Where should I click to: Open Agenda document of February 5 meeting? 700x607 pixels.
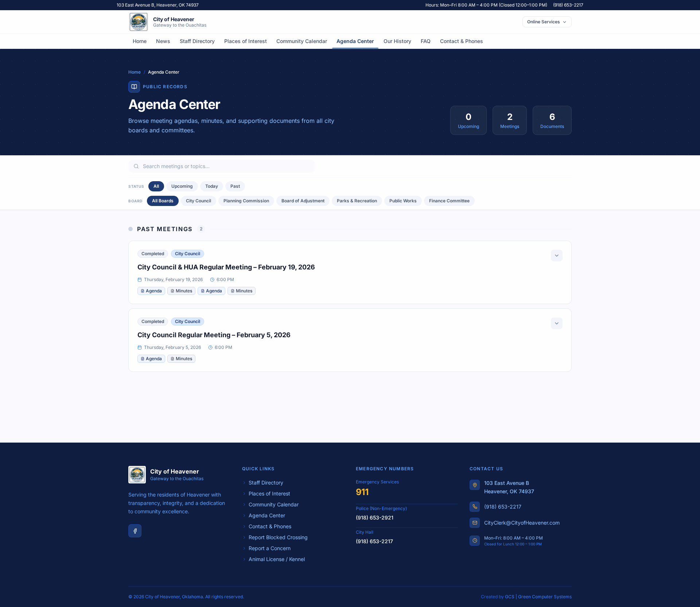tap(151, 359)
